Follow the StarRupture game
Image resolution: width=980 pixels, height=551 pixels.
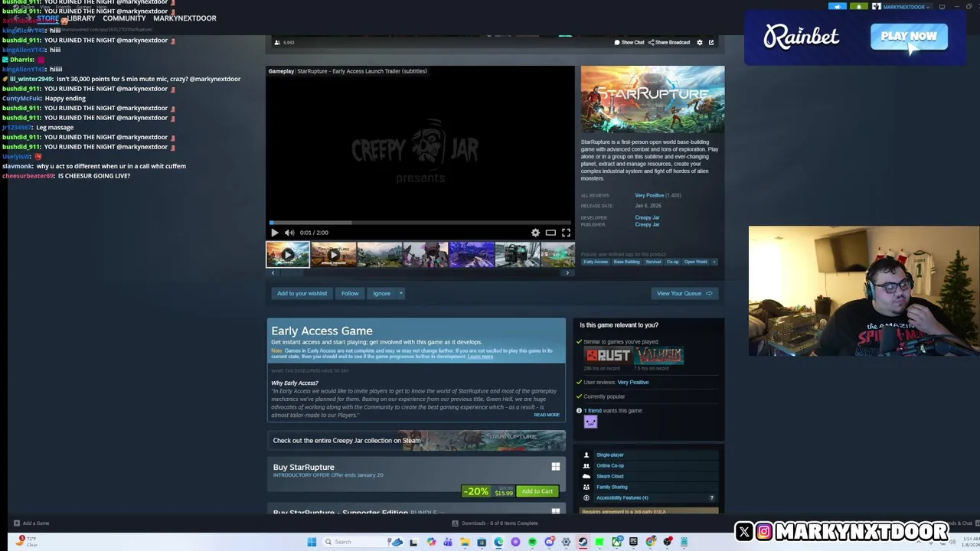click(350, 293)
